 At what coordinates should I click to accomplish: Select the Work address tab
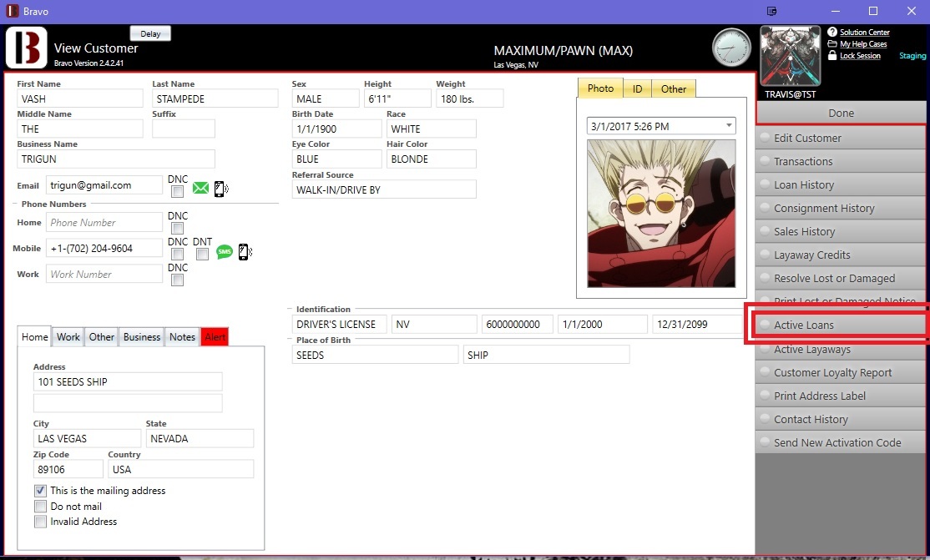point(68,337)
